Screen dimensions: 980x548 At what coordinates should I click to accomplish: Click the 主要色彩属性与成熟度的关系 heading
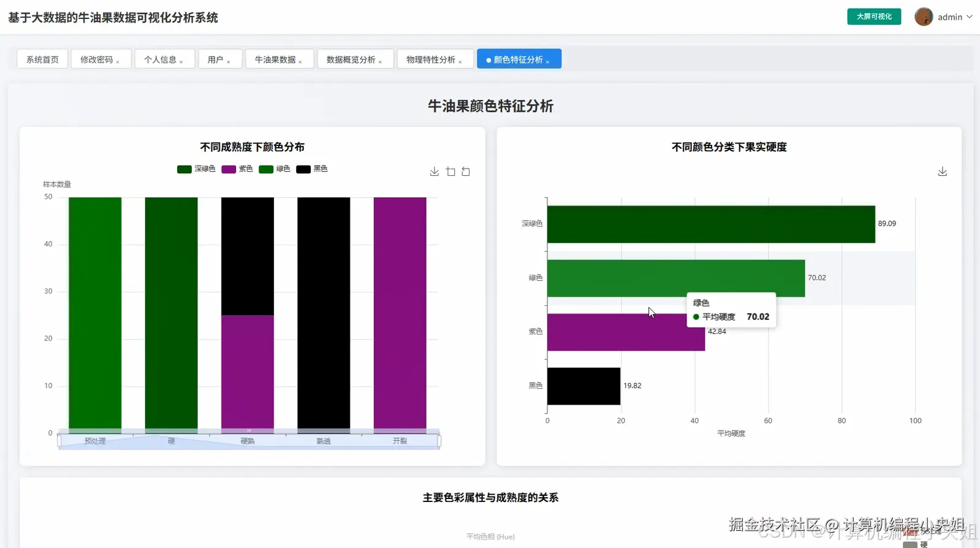tap(490, 498)
